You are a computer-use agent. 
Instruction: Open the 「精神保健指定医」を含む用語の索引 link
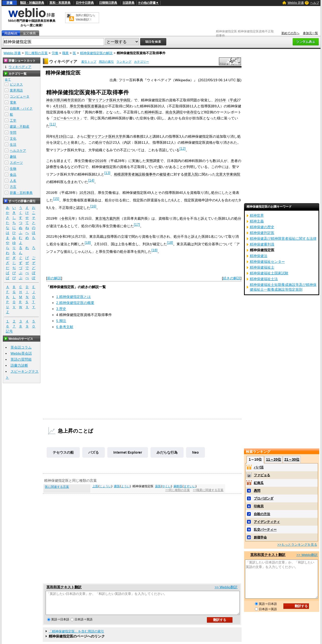[76, 631]
